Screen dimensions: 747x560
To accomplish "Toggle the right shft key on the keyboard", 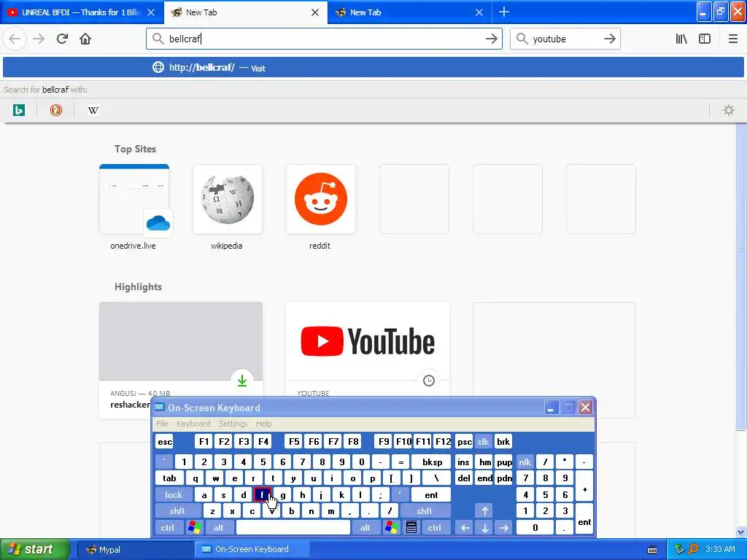I will pyautogui.click(x=425, y=511).
